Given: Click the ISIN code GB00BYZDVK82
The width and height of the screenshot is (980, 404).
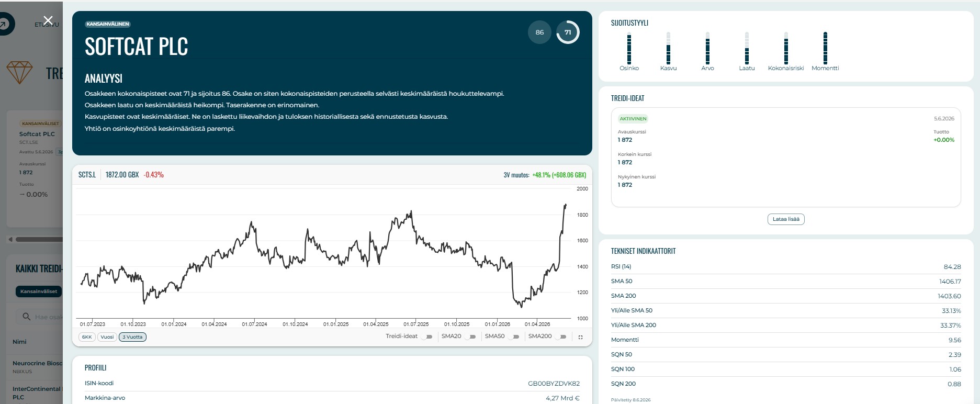Looking at the screenshot, I should (x=554, y=384).
